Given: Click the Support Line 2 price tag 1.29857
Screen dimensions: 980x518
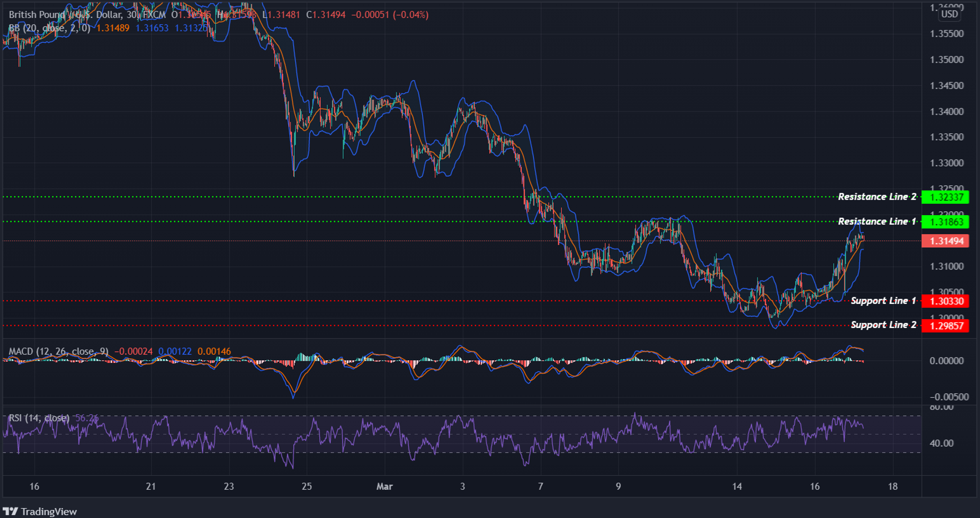Looking at the screenshot, I should pyautogui.click(x=946, y=325).
